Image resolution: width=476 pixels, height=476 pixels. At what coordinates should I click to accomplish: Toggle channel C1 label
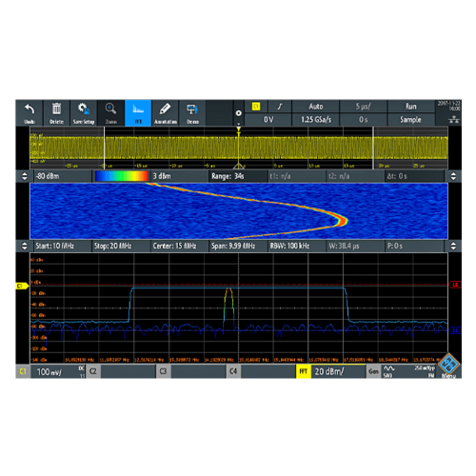[x=23, y=371]
